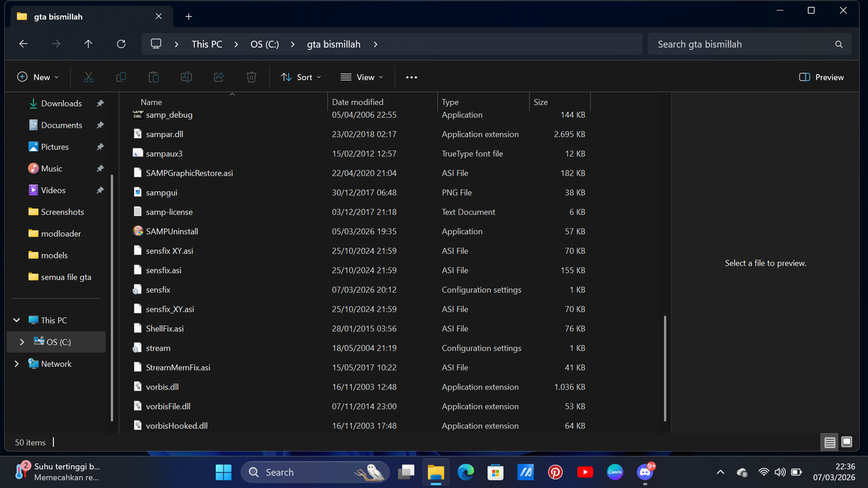
Task: Refresh the current folder
Action: point(121,44)
